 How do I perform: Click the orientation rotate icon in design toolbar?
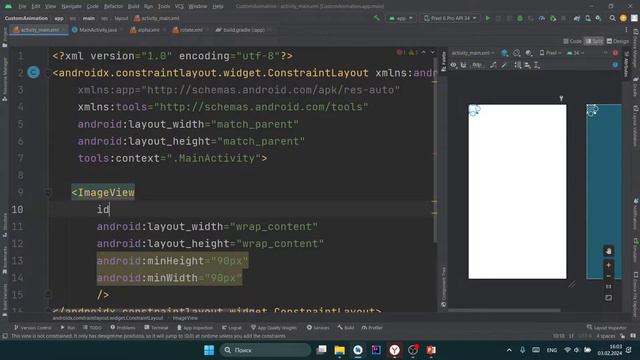[x=517, y=53]
